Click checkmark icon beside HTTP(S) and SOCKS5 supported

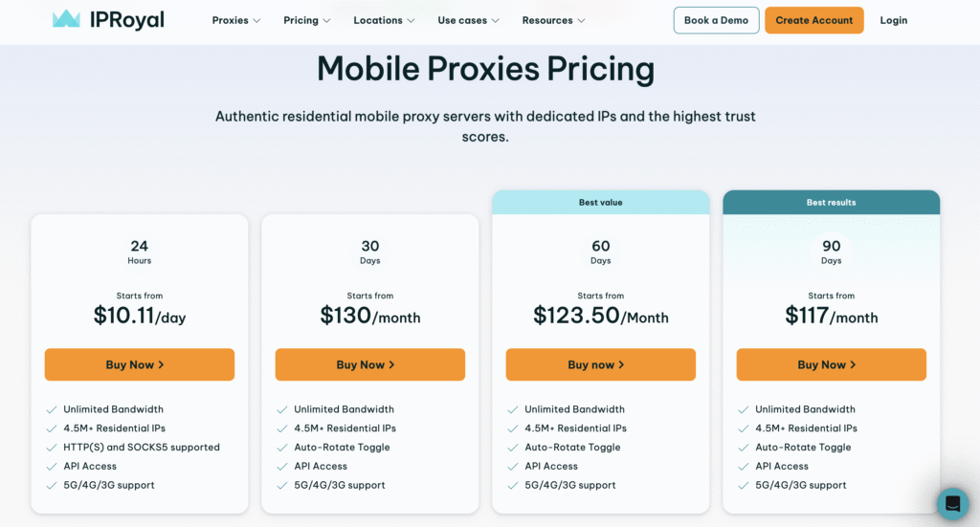[x=52, y=448]
